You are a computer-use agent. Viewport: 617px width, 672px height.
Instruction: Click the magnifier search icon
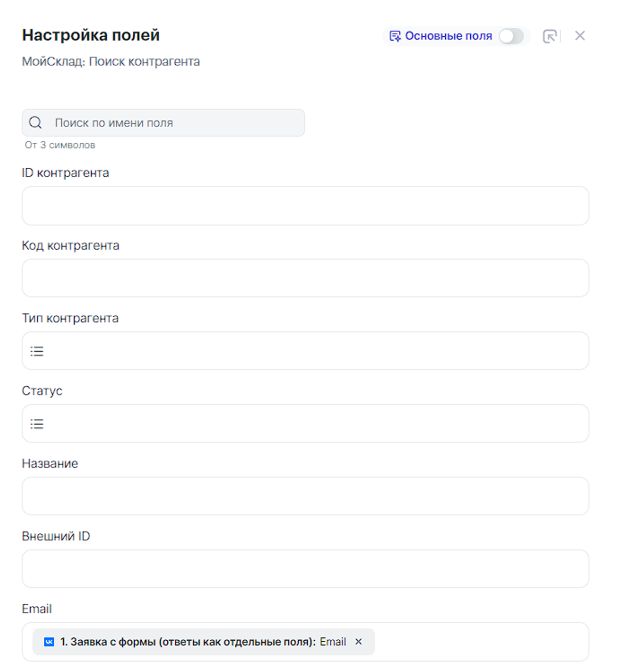[x=35, y=123]
